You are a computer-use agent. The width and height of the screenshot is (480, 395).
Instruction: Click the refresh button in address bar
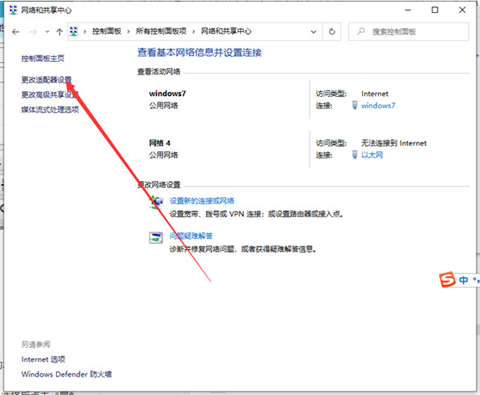[332, 32]
